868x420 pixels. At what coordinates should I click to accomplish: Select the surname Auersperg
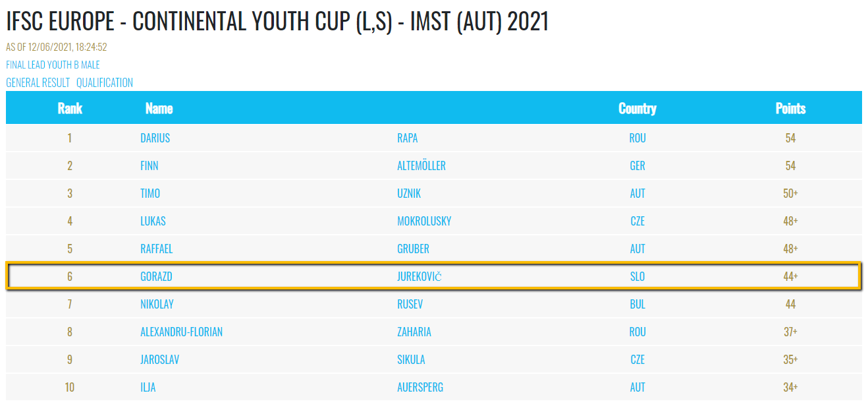coord(420,387)
